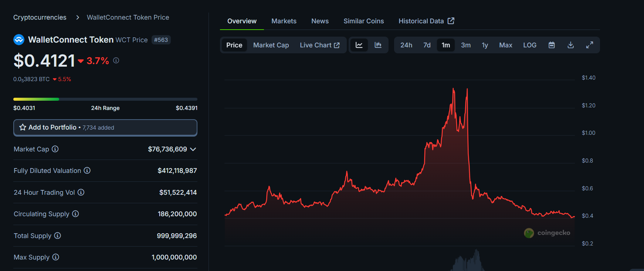Click the 1,000,000,000 max supply value
The width and height of the screenshot is (644, 271).
[174, 257]
